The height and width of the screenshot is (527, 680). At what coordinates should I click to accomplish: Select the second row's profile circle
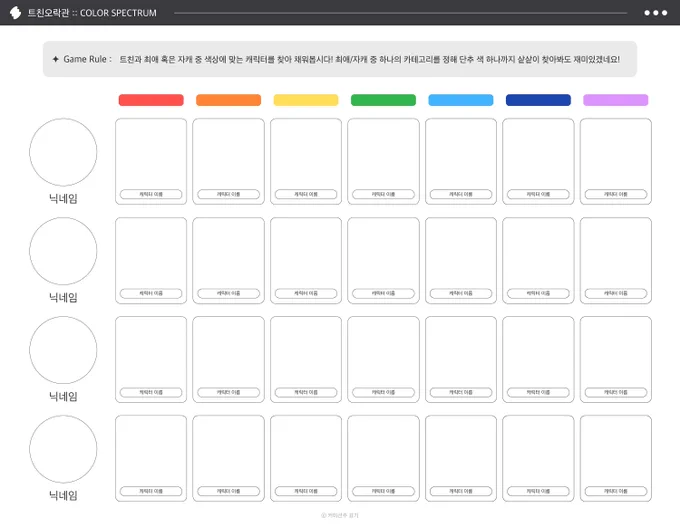click(x=63, y=251)
